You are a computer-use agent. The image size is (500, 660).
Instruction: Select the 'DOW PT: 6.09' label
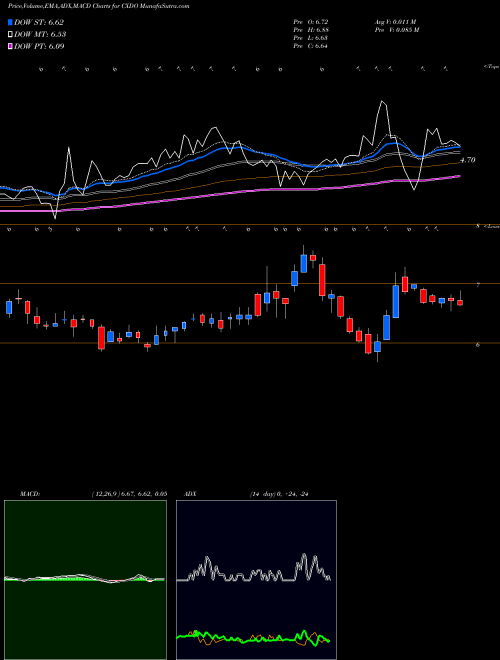tap(40, 46)
